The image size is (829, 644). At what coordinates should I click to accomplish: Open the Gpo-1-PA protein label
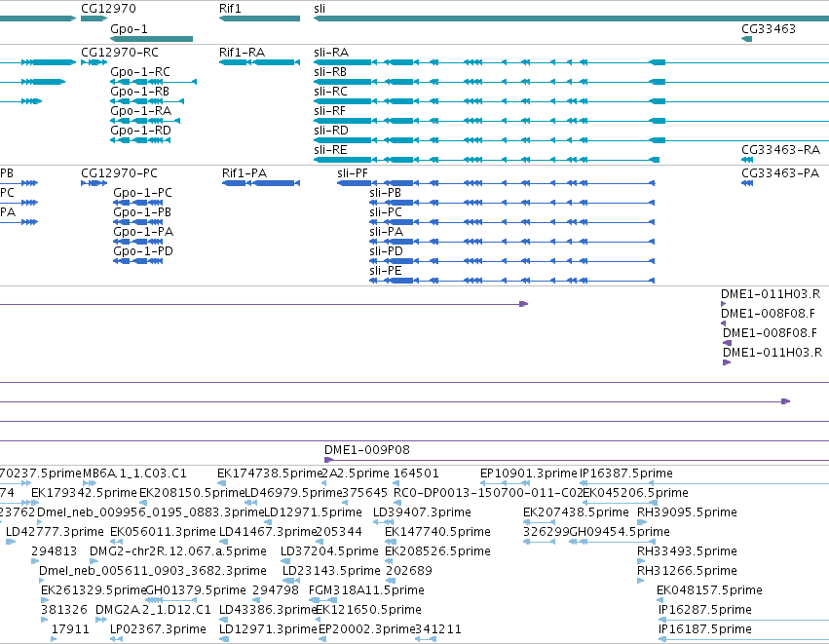143,232
